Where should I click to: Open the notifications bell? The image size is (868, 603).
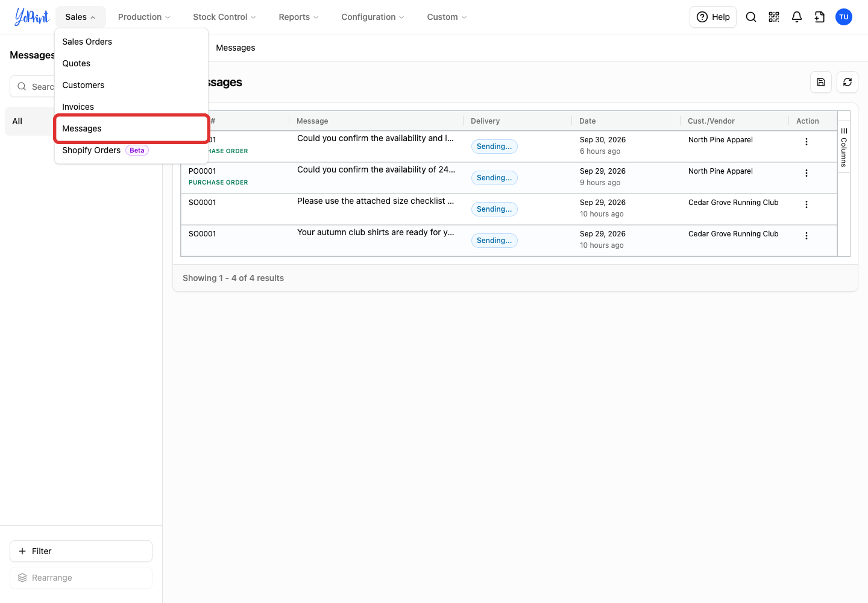tap(797, 17)
